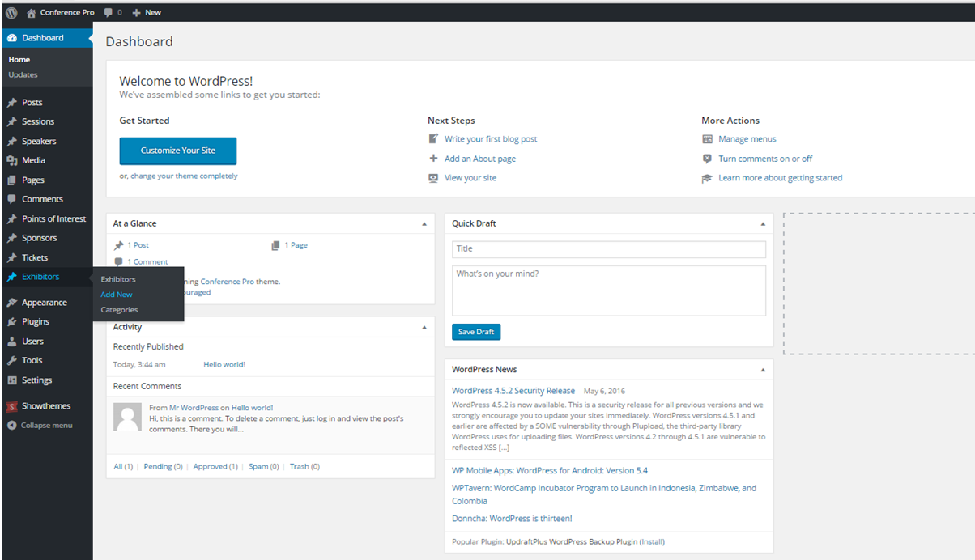Image resolution: width=975 pixels, height=560 pixels.
Task: Click the WordPress logo icon in admin bar
Action: (11, 12)
